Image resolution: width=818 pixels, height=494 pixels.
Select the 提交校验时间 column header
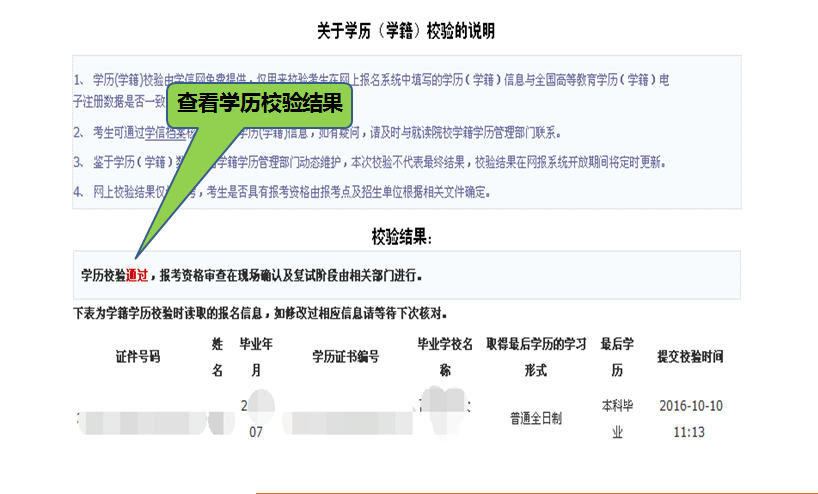pos(689,356)
